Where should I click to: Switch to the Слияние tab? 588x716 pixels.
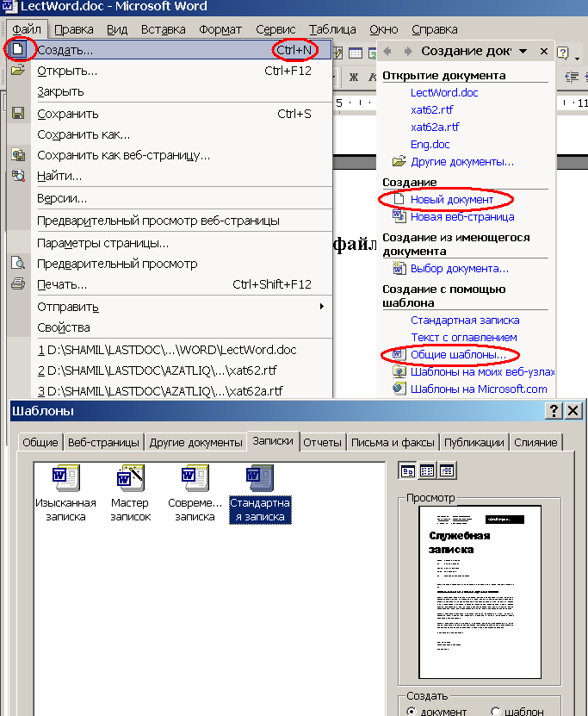(535, 442)
